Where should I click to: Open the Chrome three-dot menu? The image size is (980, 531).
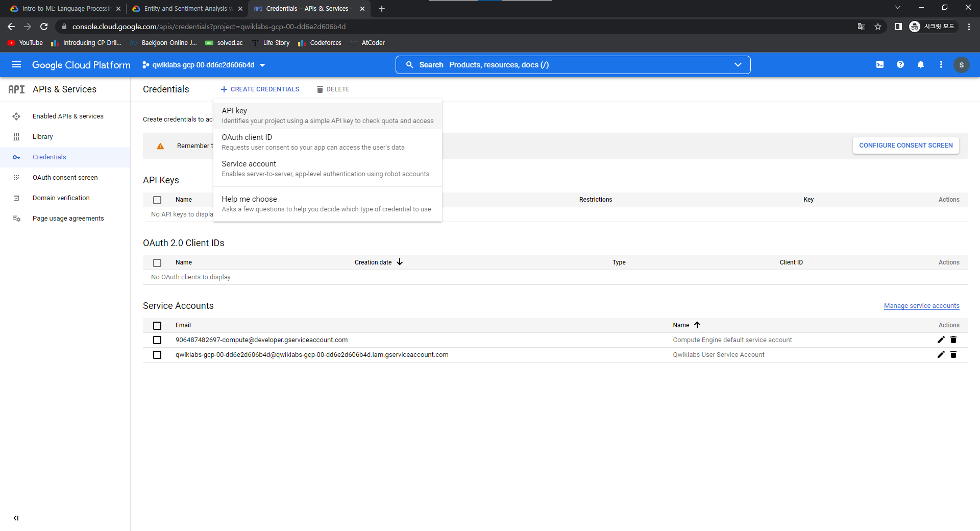[x=969, y=27]
